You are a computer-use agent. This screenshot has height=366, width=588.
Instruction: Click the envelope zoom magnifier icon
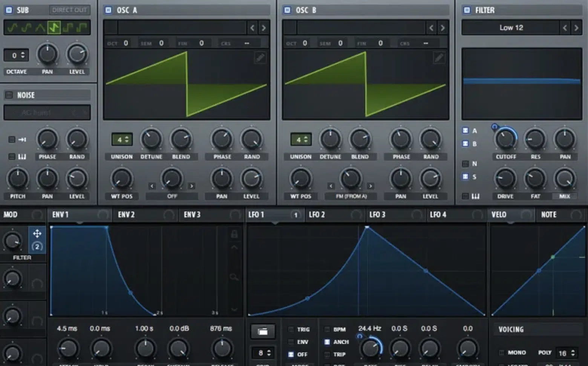click(x=234, y=277)
